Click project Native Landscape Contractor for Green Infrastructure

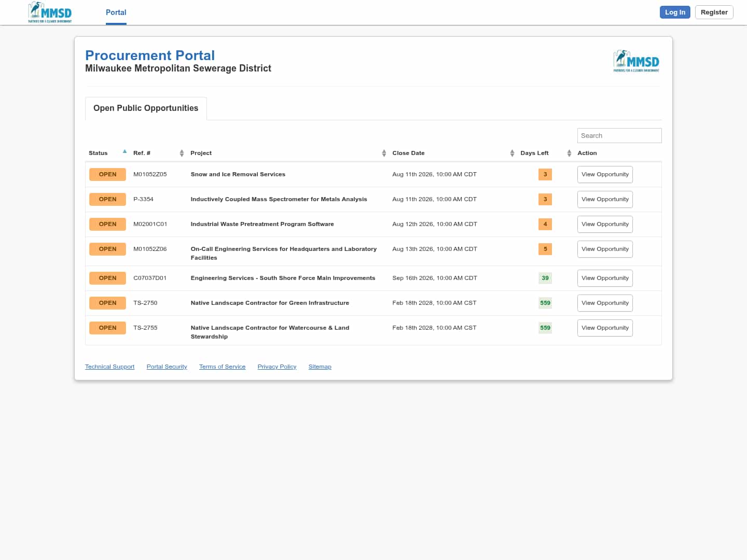click(270, 303)
